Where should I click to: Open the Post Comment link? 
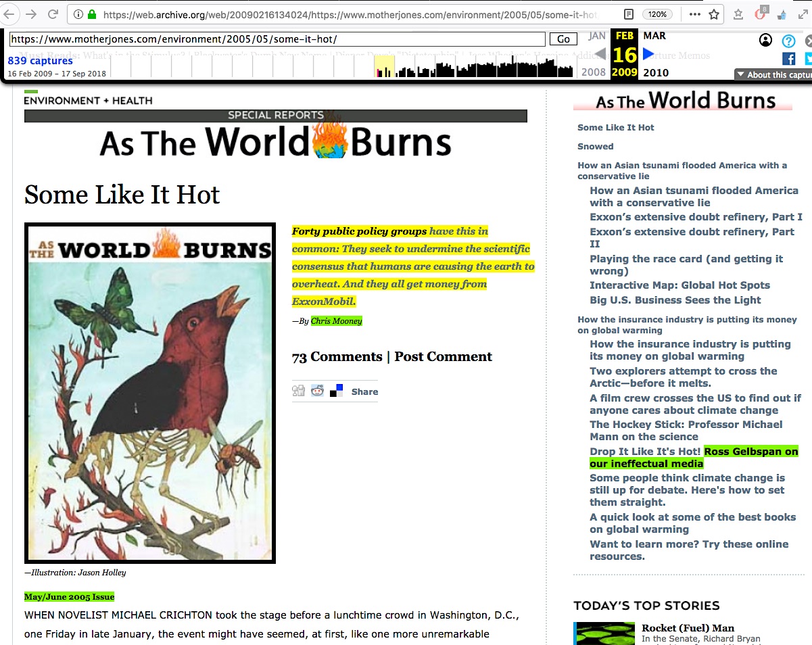(443, 357)
